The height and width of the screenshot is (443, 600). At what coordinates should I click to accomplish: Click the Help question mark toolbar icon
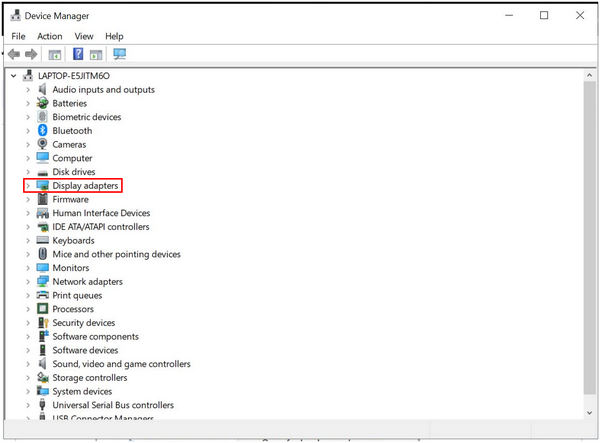click(x=78, y=54)
